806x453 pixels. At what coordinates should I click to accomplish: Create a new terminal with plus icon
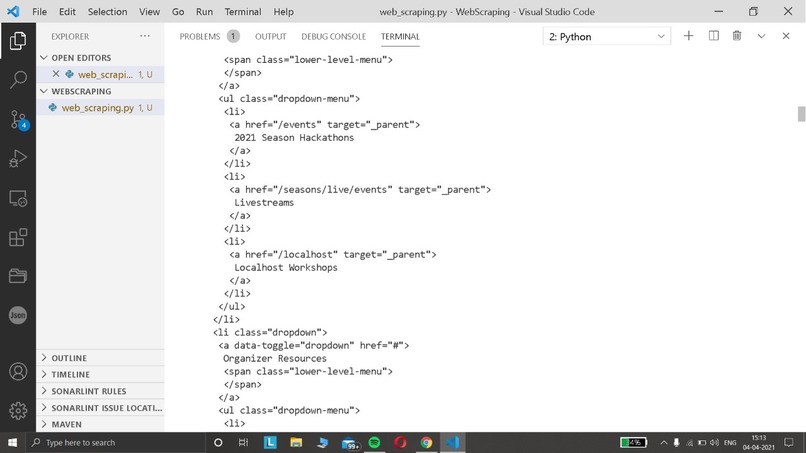click(x=688, y=36)
